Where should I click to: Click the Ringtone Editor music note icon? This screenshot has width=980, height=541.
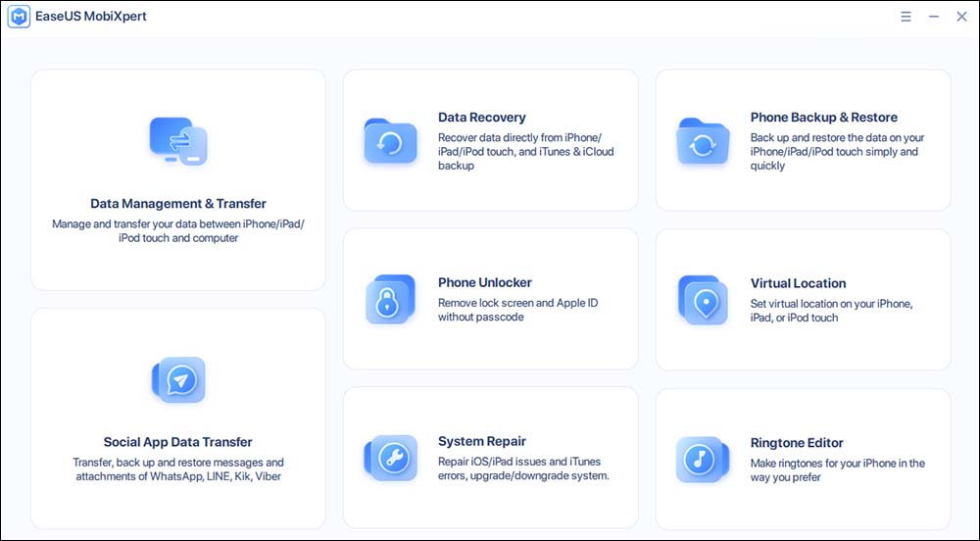click(703, 459)
